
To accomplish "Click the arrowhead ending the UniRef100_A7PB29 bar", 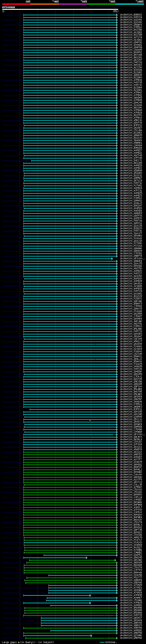I will coord(90,603).
